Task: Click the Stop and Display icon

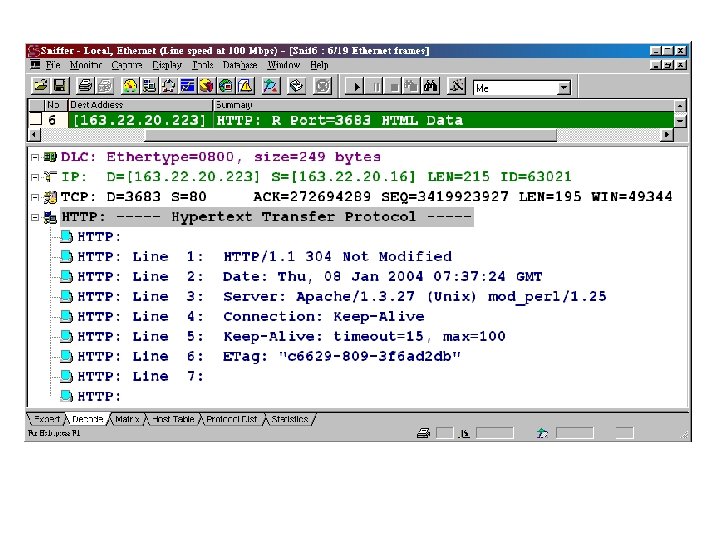Action: click(x=411, y=86)
